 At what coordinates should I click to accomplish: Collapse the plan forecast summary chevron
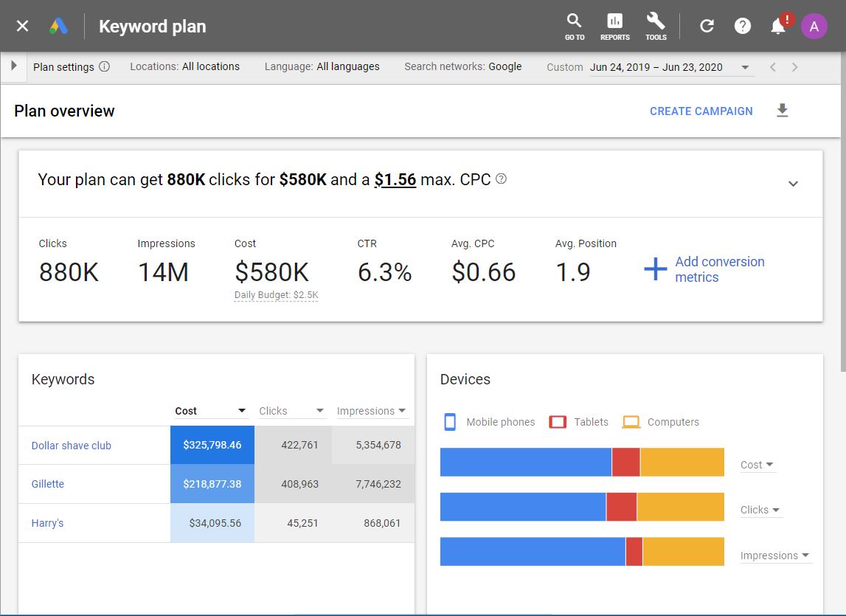click(793, 184)
